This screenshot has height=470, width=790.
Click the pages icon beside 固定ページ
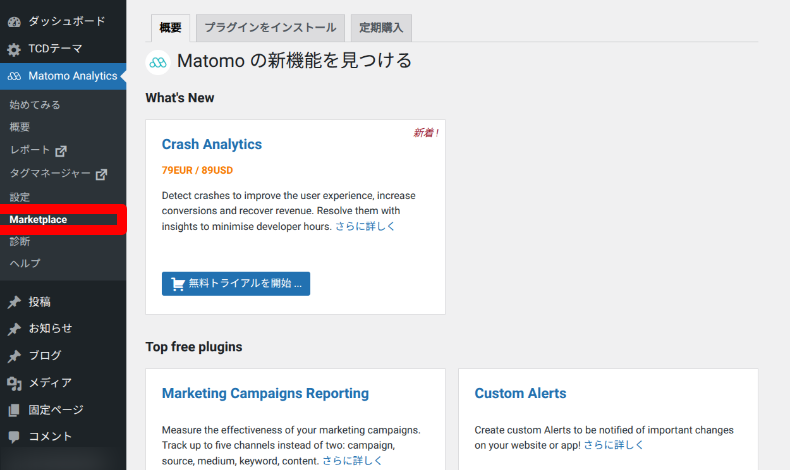(x=14, y=410)
